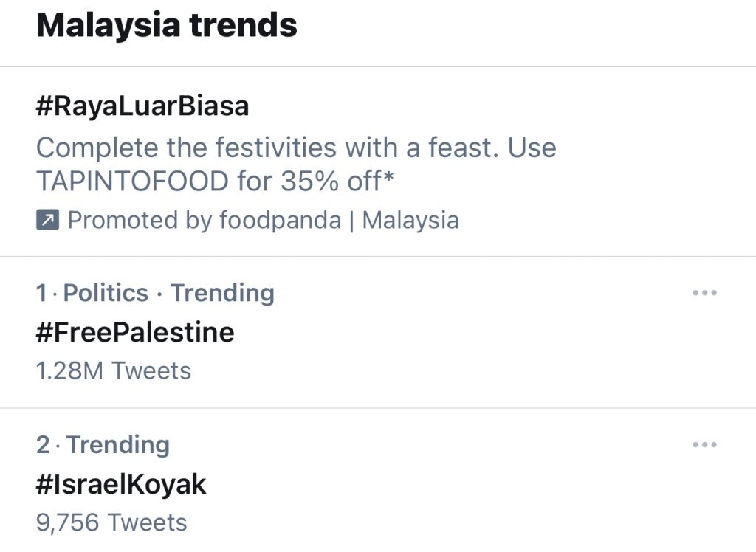Click the promoted arrow icon

(48, 221)
